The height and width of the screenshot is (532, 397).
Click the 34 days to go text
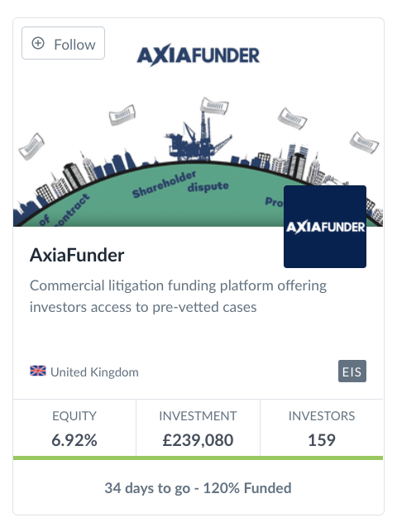(x=147, y=488)
